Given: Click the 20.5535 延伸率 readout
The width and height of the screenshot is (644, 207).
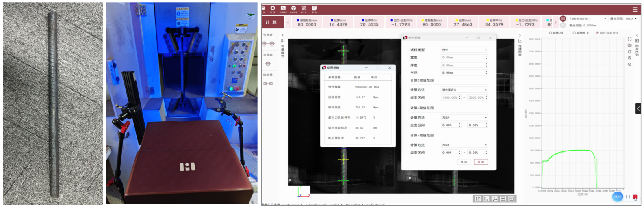Looking at the screenshot, I should coord(369,22).
